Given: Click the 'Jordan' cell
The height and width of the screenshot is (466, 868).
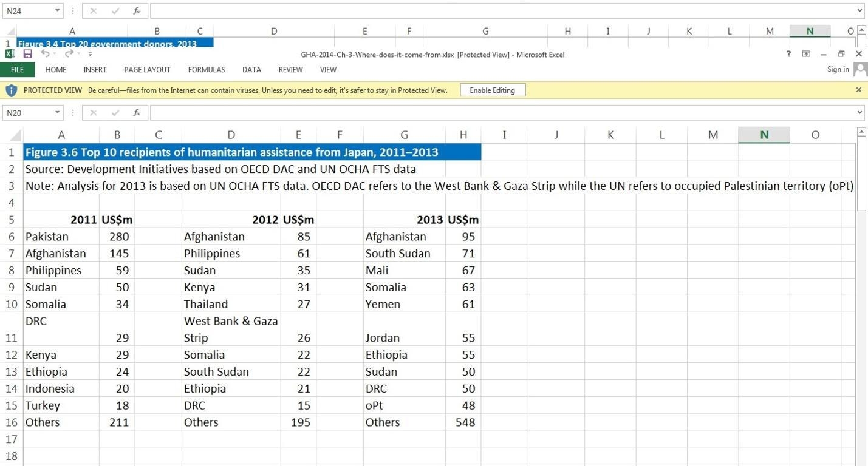Looking at the screenshot, I should (x=404, y=329).
